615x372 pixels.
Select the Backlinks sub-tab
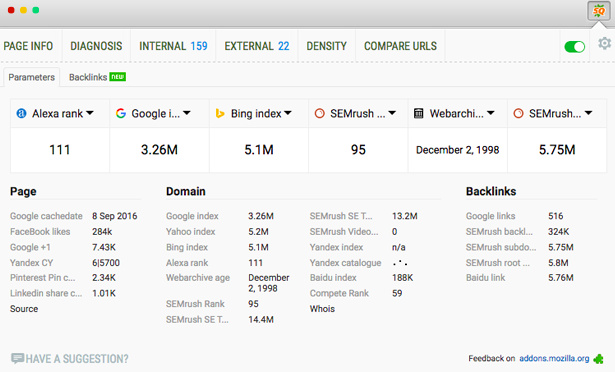point(88,77)
